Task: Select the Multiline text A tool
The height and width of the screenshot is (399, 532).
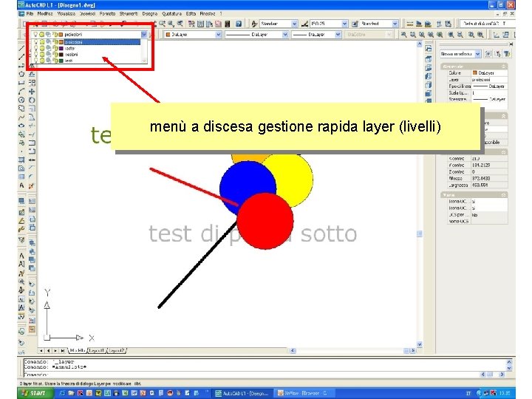Action: coord(21,185)
